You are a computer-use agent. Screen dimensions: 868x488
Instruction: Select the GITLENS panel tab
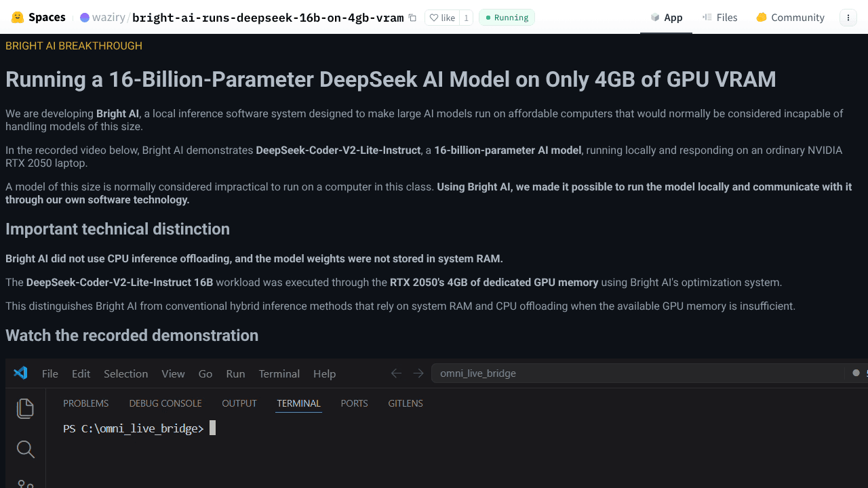406,403
